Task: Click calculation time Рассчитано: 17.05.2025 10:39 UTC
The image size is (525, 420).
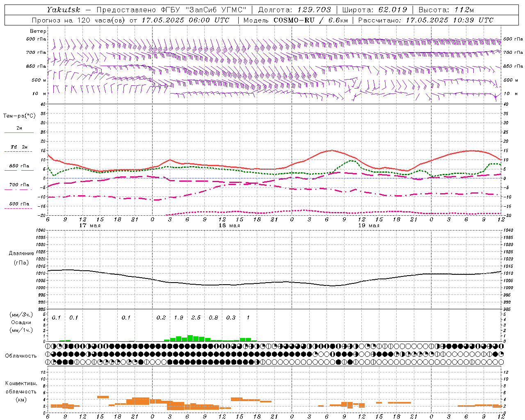Action: [x=426, y=20]
